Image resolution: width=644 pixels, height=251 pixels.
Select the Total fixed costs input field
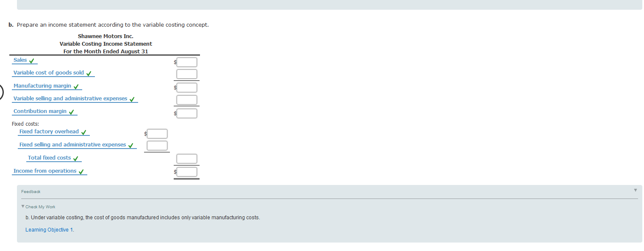(x=186, y=158)
